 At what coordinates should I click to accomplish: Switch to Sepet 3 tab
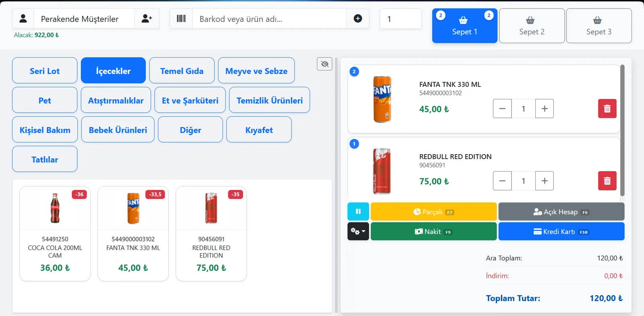point(599,26)
